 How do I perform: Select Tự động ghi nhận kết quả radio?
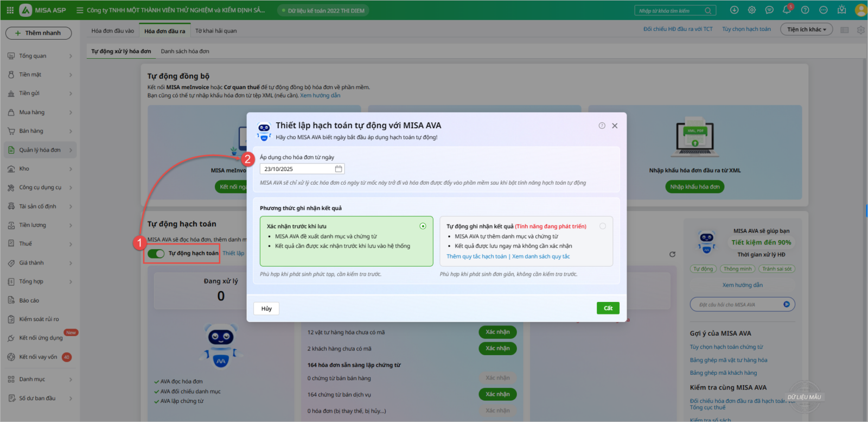tap(603, 226)
